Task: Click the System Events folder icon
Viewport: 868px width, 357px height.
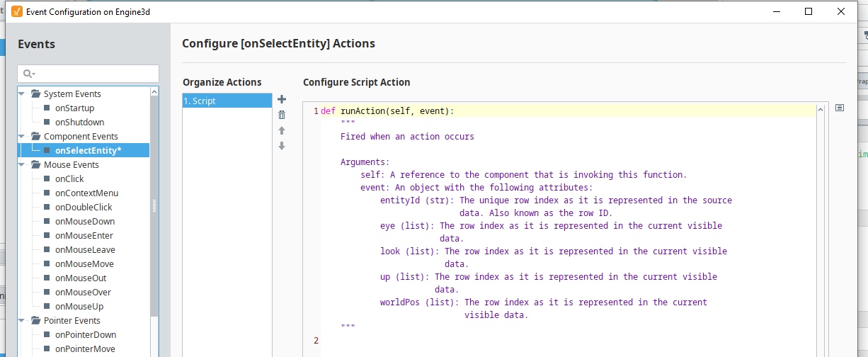Action: tap(35, 93)
